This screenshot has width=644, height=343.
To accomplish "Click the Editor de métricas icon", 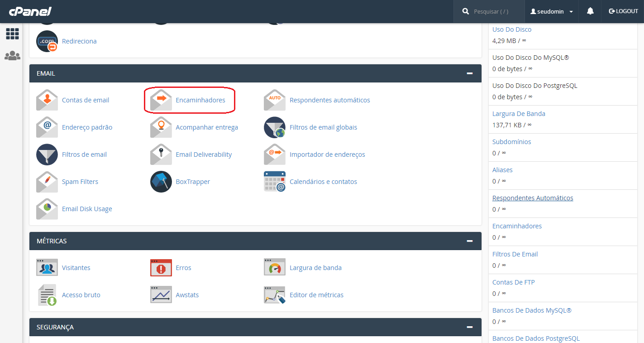I will coord(275,295).
